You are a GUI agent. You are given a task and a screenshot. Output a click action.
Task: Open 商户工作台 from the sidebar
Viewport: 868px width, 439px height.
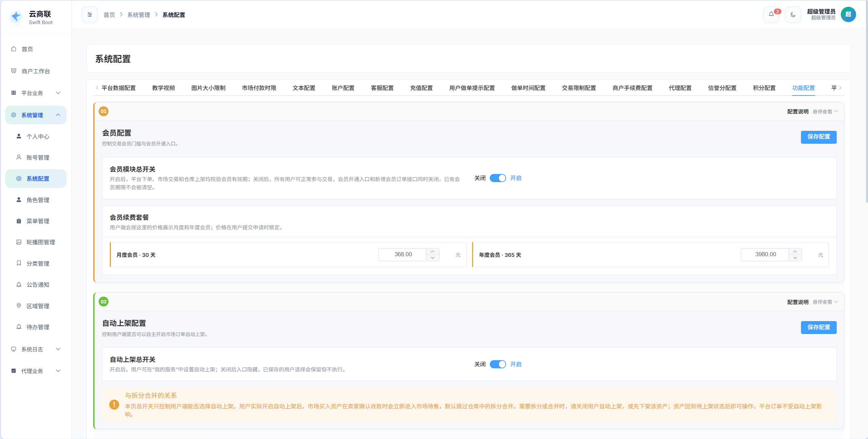coord(36,71)
